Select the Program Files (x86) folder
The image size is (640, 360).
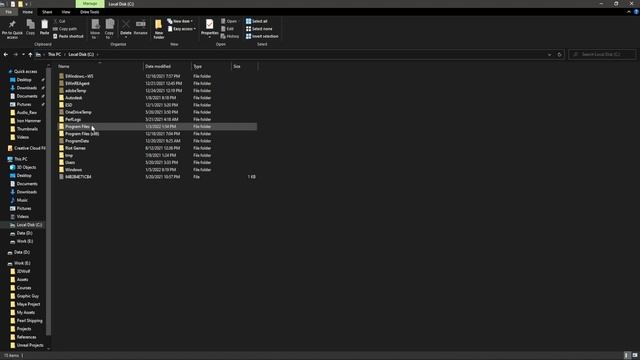coord(82,134)
